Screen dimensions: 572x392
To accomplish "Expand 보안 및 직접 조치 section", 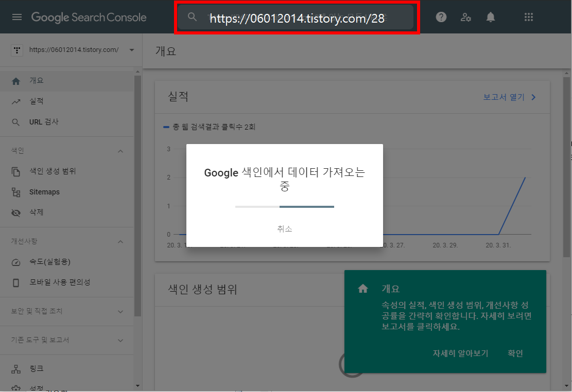I will (x=67, y=311).
